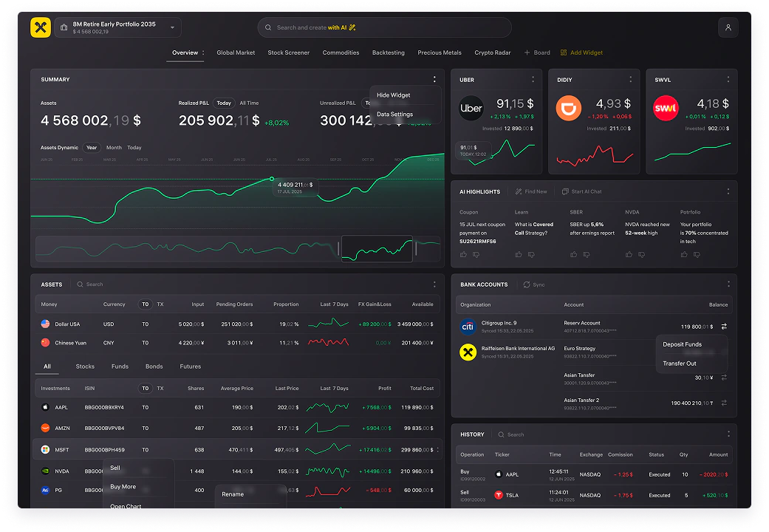Click the Sync refresh icon
The width and height of the screenshot is (769, 532).
point(526,284)
